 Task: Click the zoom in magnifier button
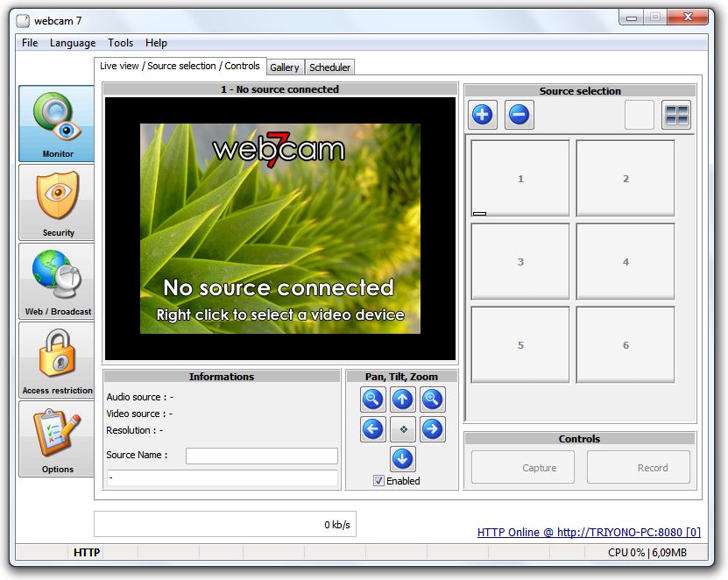click(x=432, y=400)
